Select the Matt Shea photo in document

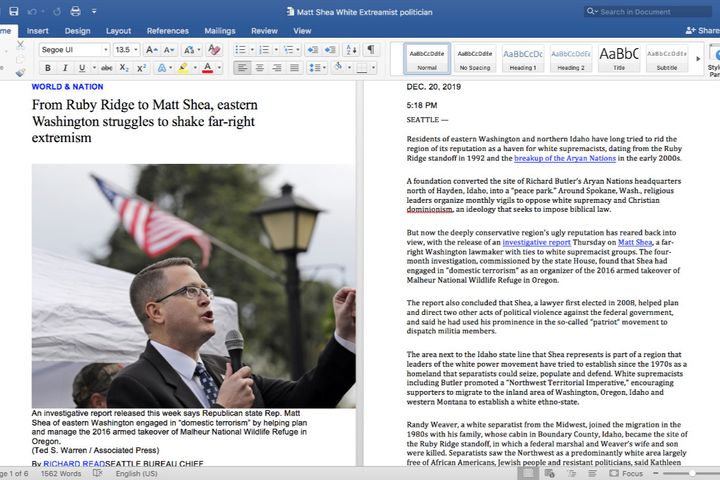click(193, 286)
